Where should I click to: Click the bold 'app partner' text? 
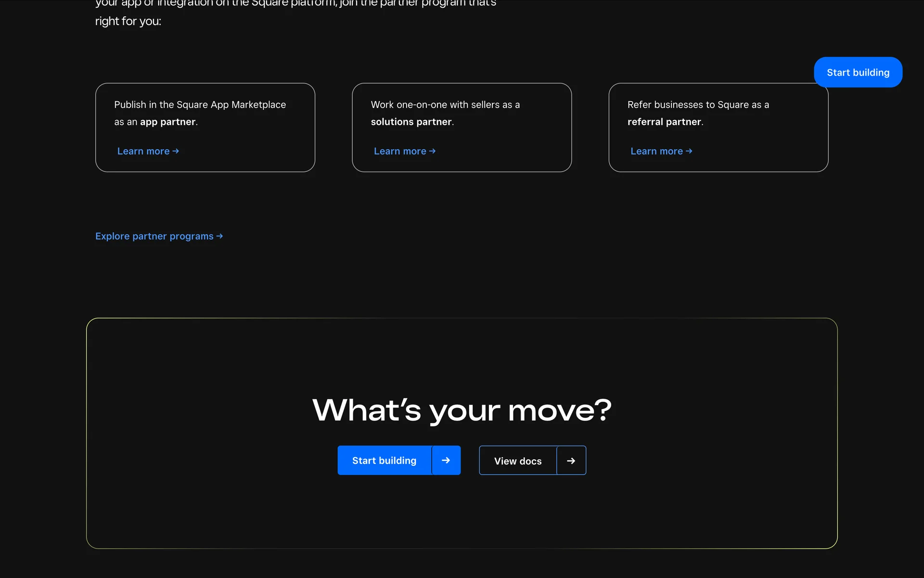(x=167, y=122)
